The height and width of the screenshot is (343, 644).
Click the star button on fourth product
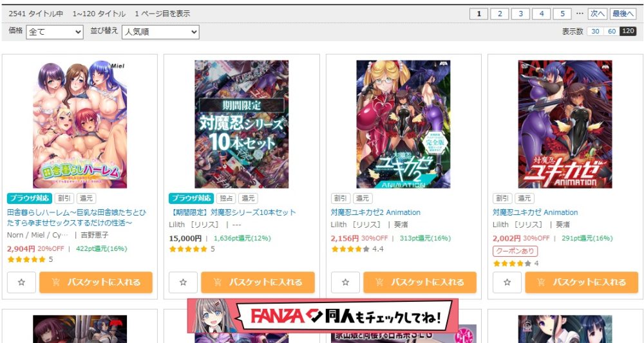click(507, 283)
